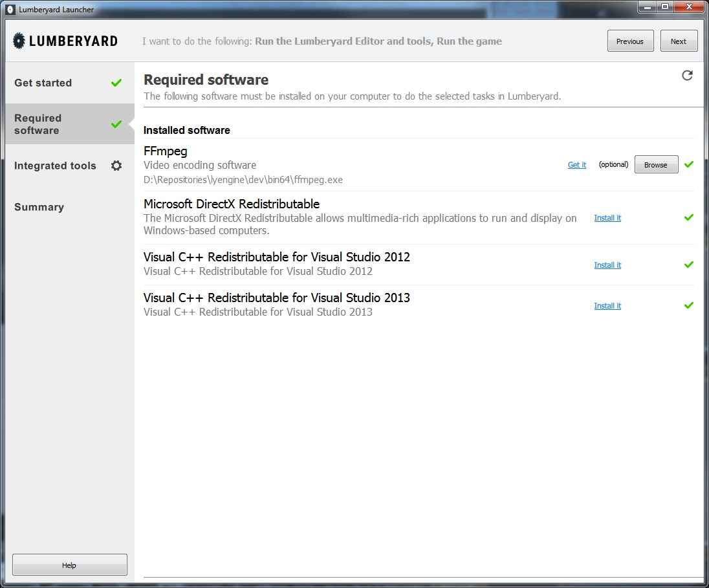Click Install it for Microsoft DirectX Redistributable
The height and width of the screenshot is (588, 709).
coord(607,218)
